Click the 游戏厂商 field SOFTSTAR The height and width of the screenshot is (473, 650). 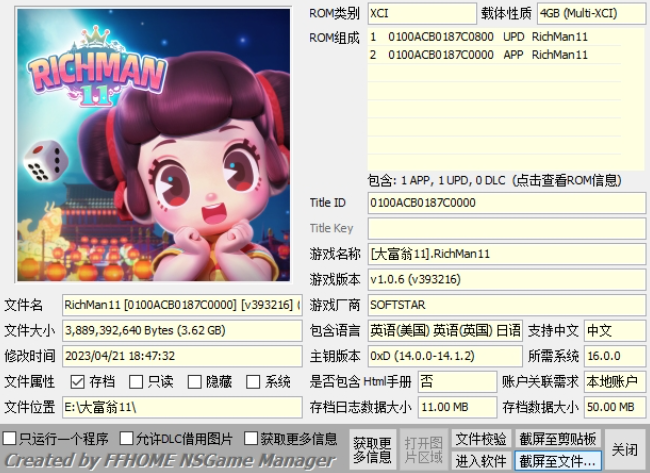507,305
